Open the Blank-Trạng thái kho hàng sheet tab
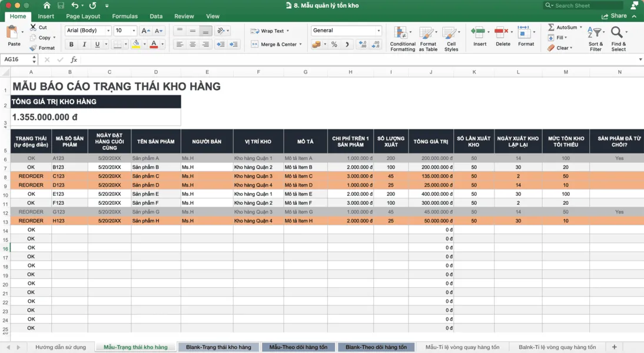The height and width of the screenshot is (353, 644). tap(218, 347)
